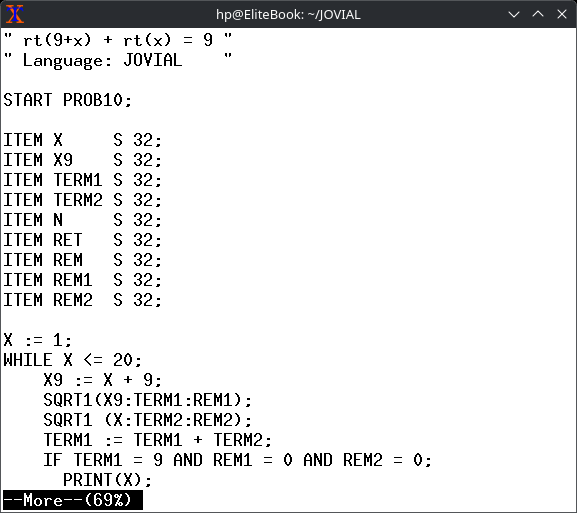Close the terminal window with X button
The height and width of the screenshot is (513, 577).
coord(562,14)
